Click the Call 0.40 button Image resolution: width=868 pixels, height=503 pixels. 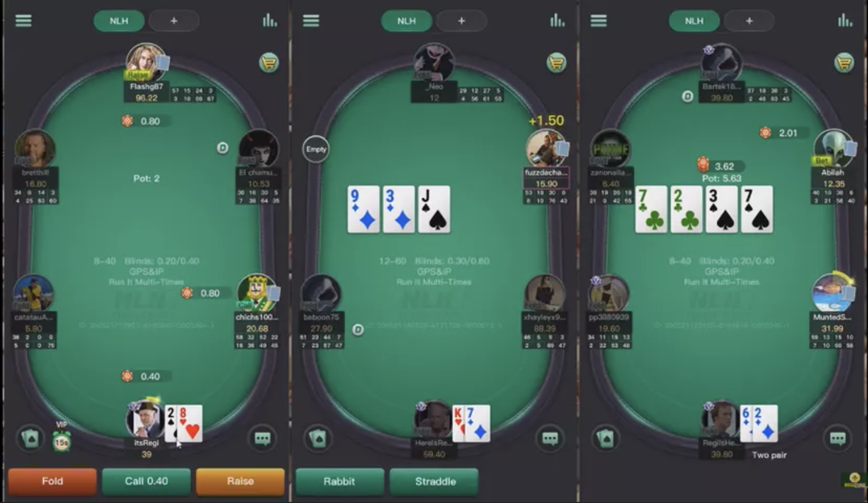pyautogui.click(x=146, y=481)
